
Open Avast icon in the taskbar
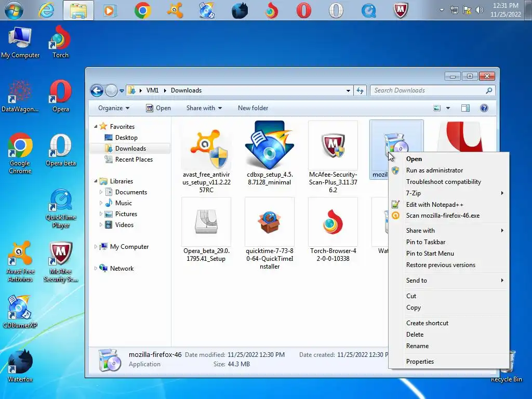click(175, 10)
